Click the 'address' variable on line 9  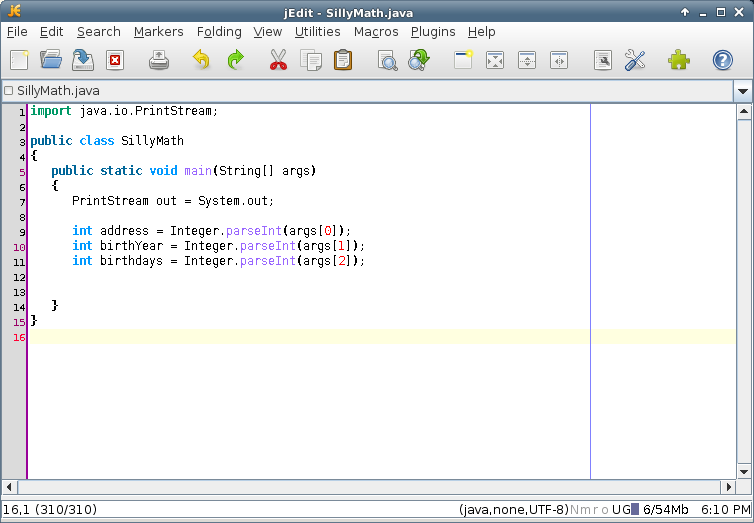pos(124,231)
